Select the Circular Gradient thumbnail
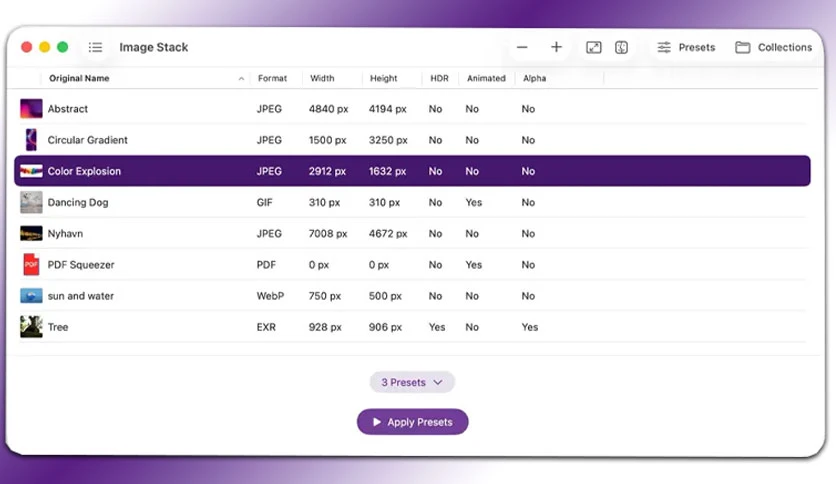This screenshot has width=836, height=484. (x=31, y=140)
